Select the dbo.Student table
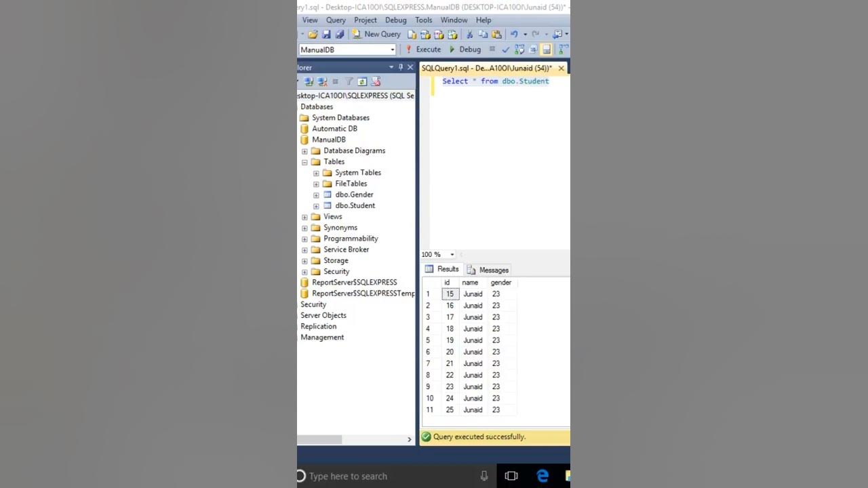 tap(355, 205)
